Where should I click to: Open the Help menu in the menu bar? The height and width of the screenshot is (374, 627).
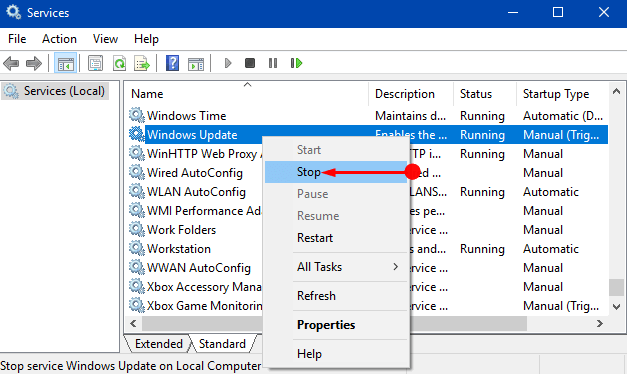pyautogui.click(x=146, y=39)
